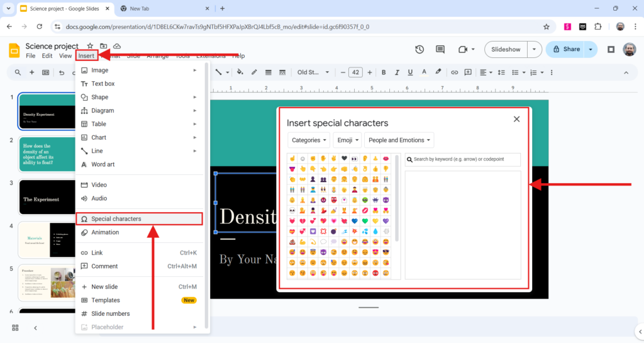The width and height of the screenshot is (644, 343).
Task: Click the add comment toolbar icon
Action: [x=468, y=73]
